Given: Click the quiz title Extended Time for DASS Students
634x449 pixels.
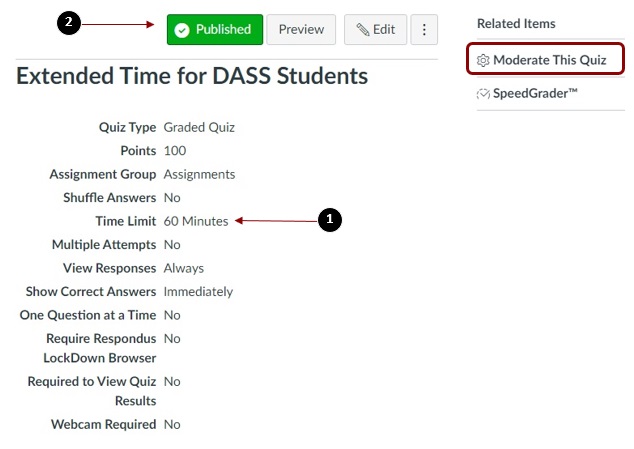Looking at the screenshot, I should tap(192, 76).
